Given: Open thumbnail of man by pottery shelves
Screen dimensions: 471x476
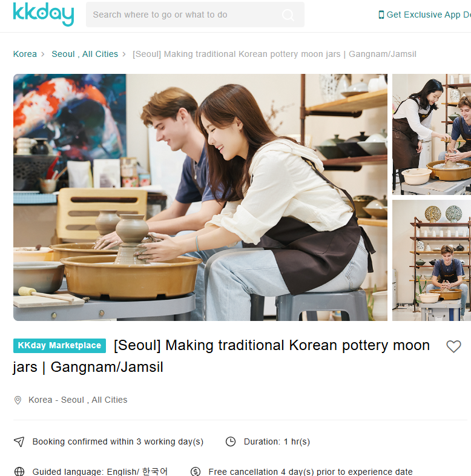Looking at the screenshot, I should [x=432, y=260].
